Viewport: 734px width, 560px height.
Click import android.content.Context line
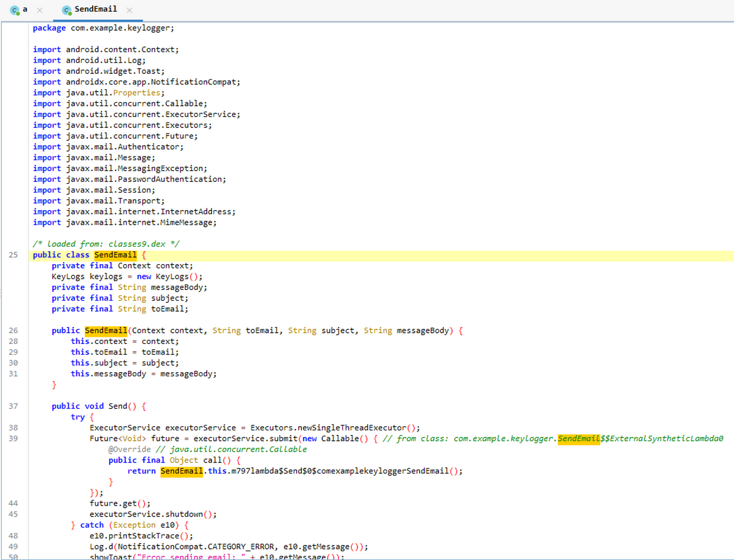pos(106,50)
